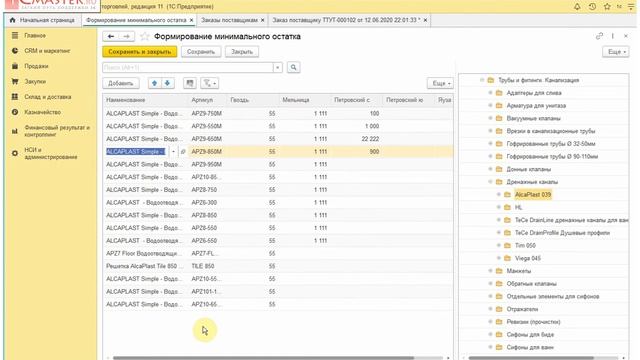
Task: Select Tim 050 folder
Action: pyautogui.click(x=525, y=245)
